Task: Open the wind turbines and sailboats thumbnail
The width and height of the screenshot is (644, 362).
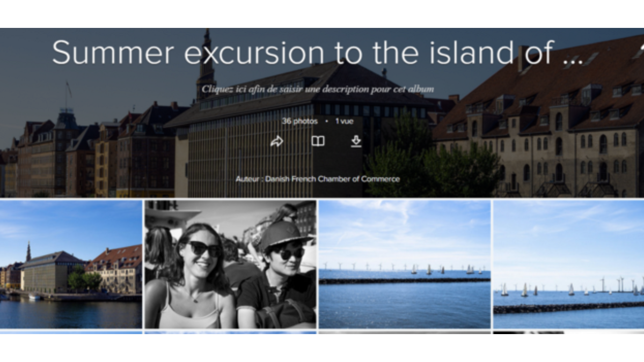Action: pos(405,264)
